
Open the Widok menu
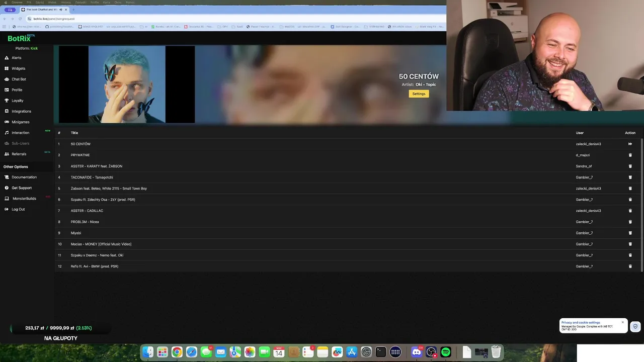[52, 3]
